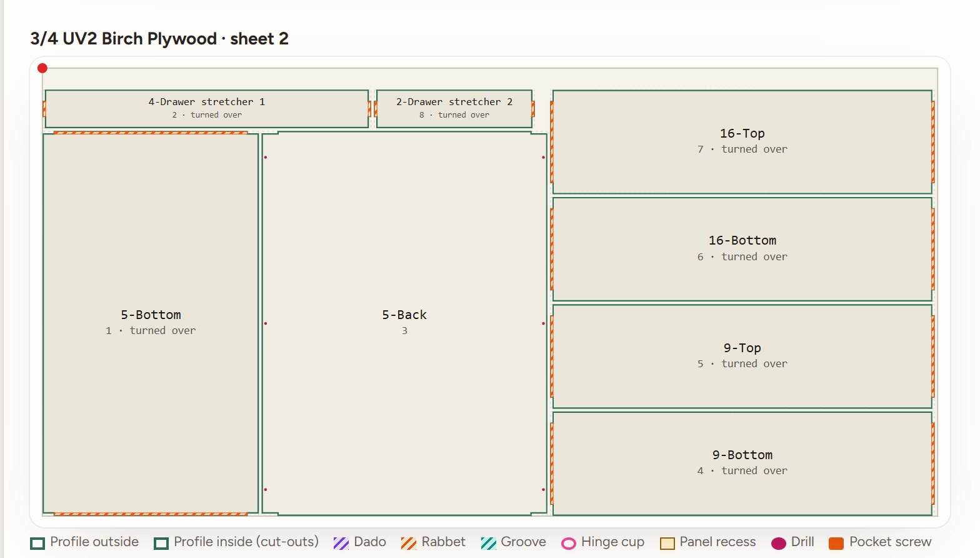Select the 5-Bottom panel on the sheet
This screenshot has width=980, height=558.
[151, 323]
